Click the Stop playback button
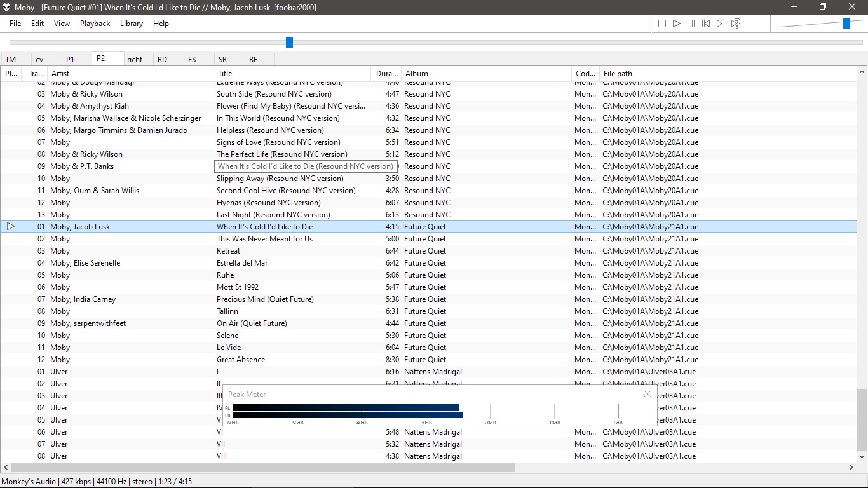Viewport: 868px width, 488px height. click(x=662, y=24)
